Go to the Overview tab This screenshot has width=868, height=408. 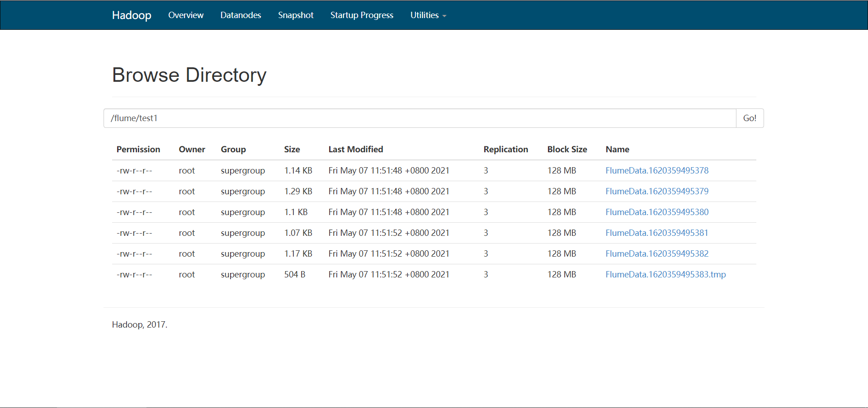186,15
